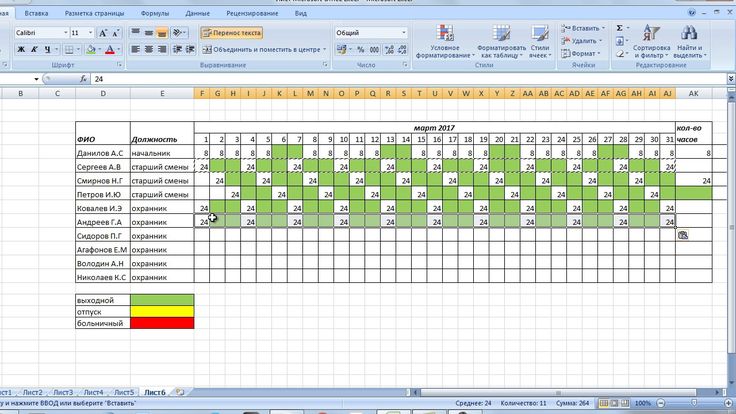Click the Fill down icon
Image resolution: width=736 pixels, height=414 pixels.
(620, 41)
